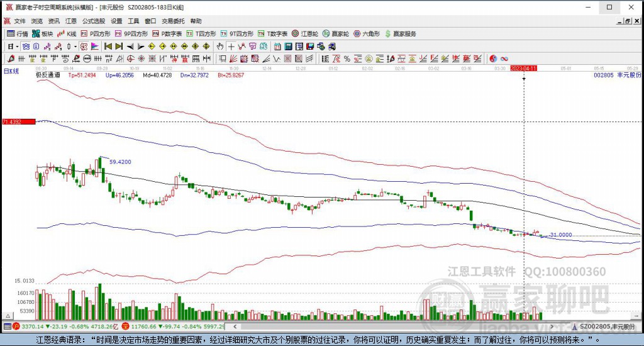Open the 9T四方形 tool

237,34
